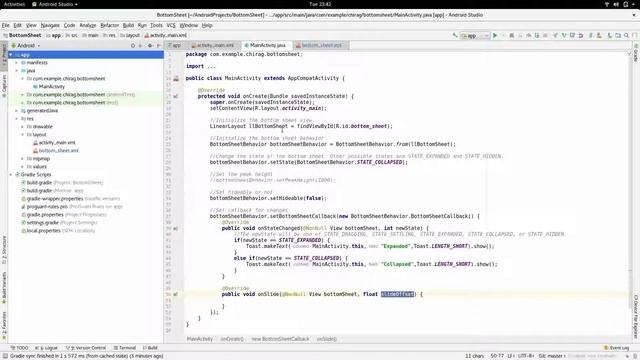Open the app run configuration dropdown
The image size is (640, 360).
475,36
